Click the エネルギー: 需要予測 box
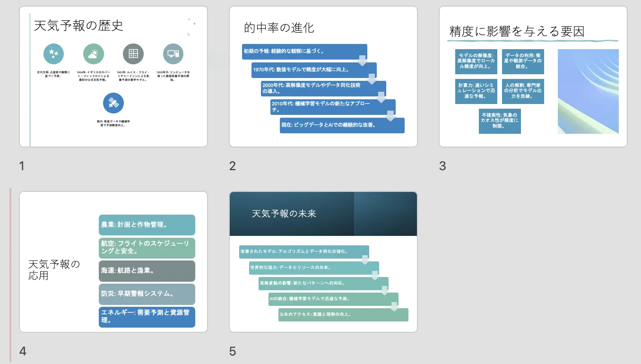641x364 pixels. point(147,317)
